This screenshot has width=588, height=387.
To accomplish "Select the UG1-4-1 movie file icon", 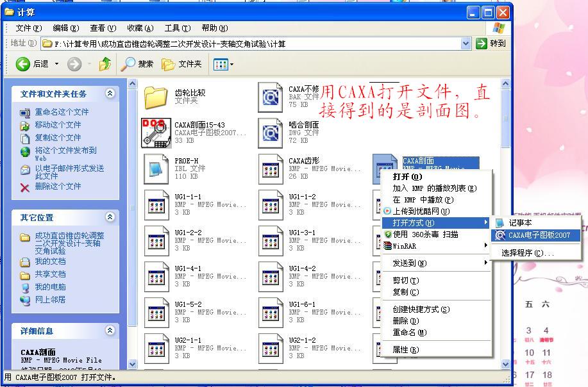I will tap(156, 277).
